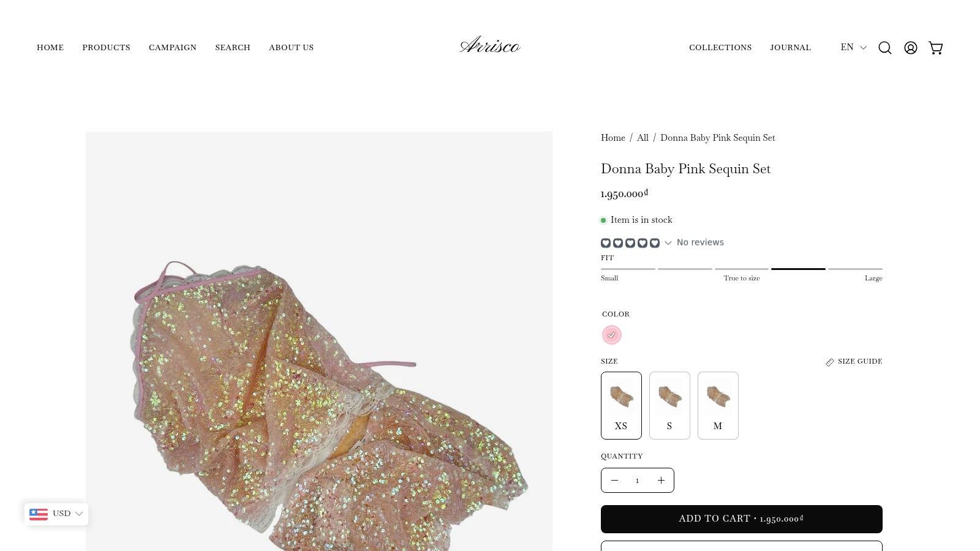This screenshot has width=980, height=551.
Task: Open the All breadcrumb link
Action: coord(643,138)
